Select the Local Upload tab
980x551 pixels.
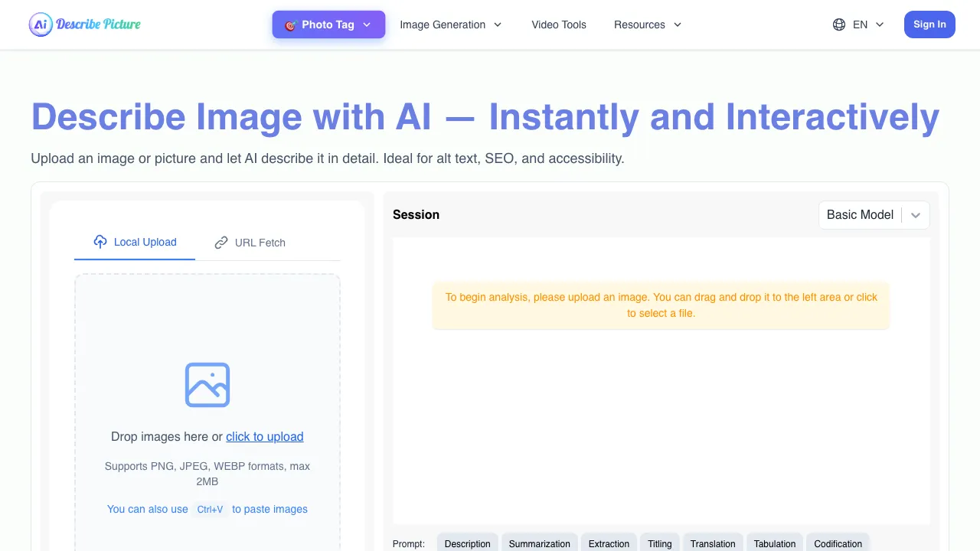135,242
